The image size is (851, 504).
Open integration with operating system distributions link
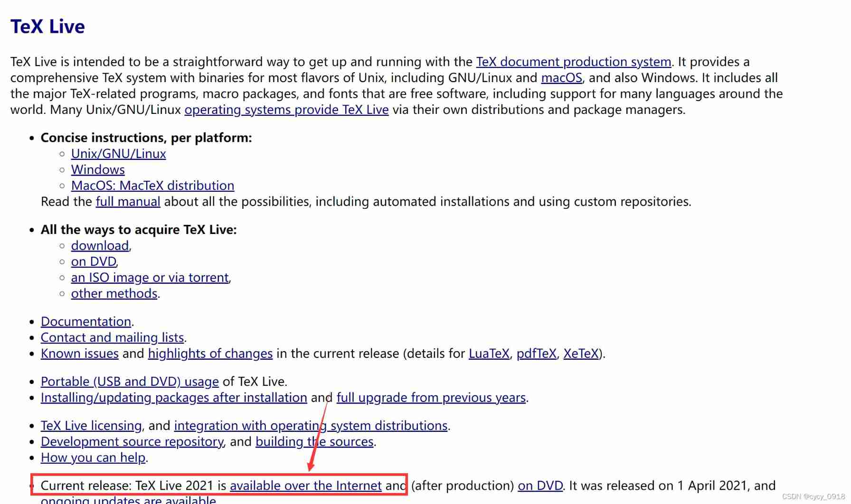[311, 426]
